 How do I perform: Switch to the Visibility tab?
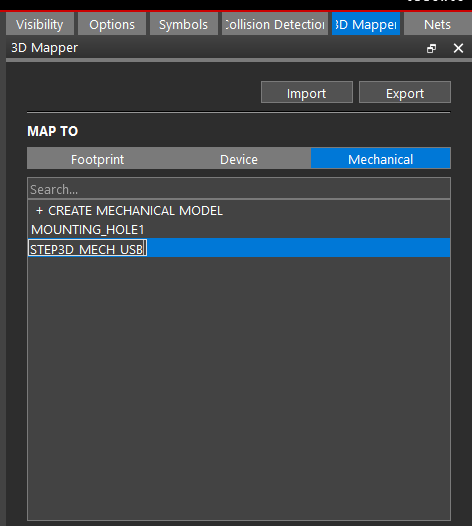40,24
